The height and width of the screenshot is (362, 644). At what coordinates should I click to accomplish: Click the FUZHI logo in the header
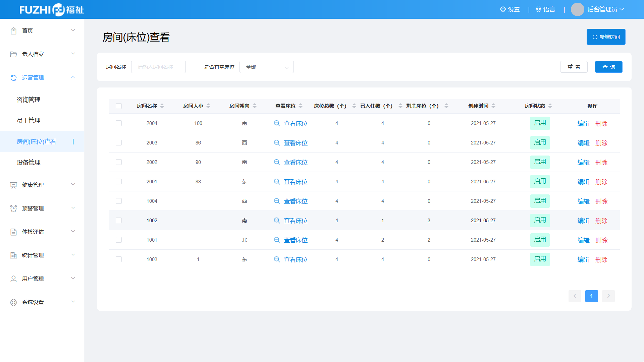(52, 10)
